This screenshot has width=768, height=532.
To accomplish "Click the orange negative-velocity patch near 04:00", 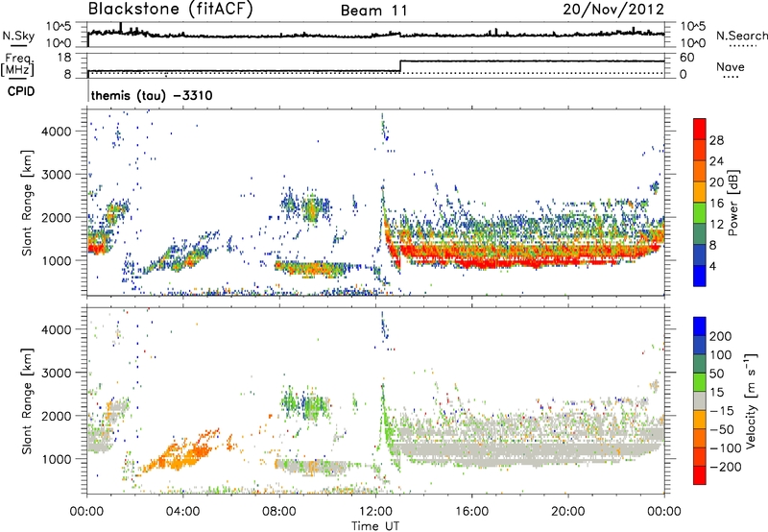I will (183, 456).
